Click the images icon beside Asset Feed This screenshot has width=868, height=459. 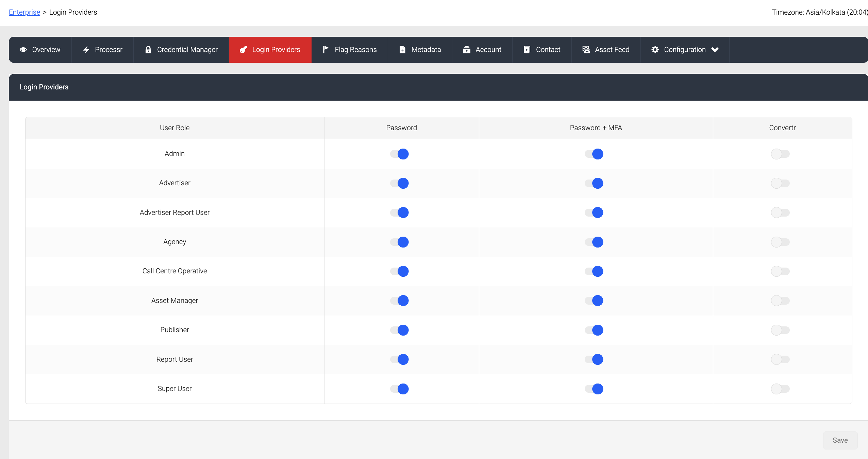[x=586, y=50]
